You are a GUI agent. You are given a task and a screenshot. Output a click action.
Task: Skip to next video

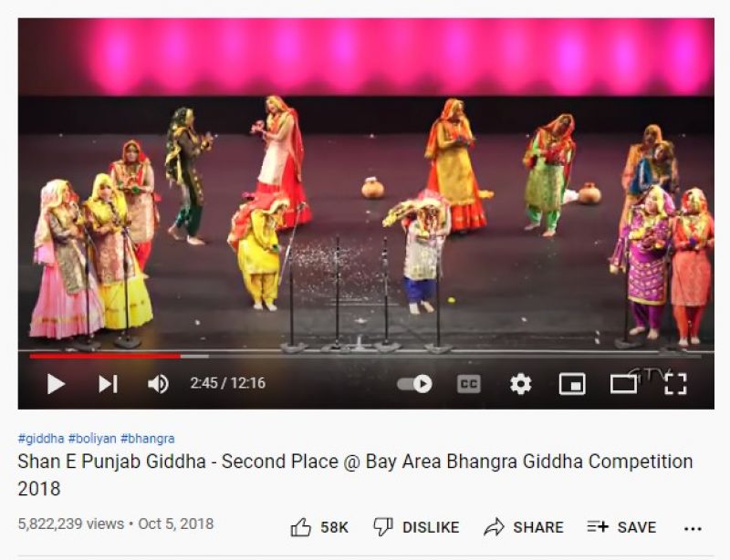point(108,384)
